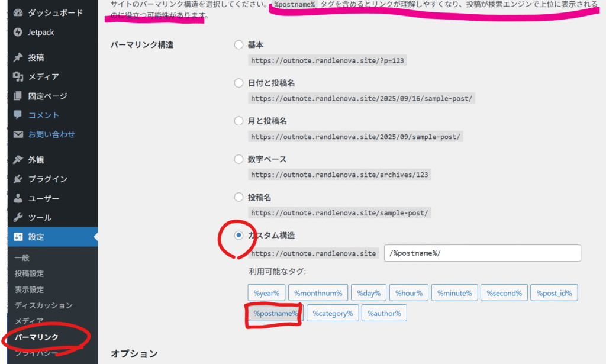Click the custom structure text field

482,253
